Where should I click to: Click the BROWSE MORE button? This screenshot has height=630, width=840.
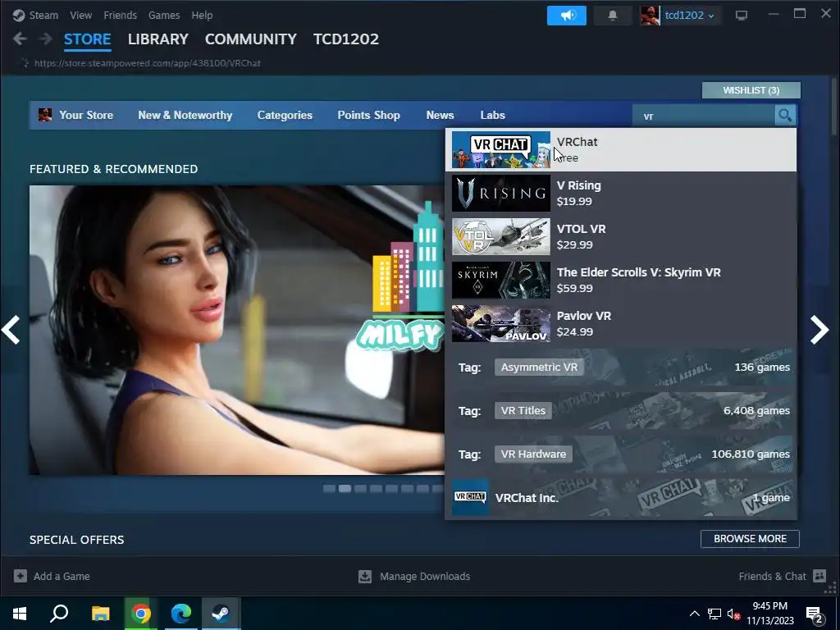750,538
